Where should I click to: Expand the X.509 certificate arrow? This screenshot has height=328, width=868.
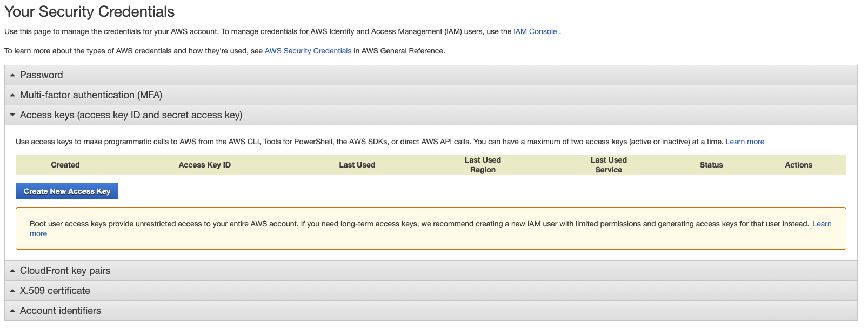click(12, 291)
